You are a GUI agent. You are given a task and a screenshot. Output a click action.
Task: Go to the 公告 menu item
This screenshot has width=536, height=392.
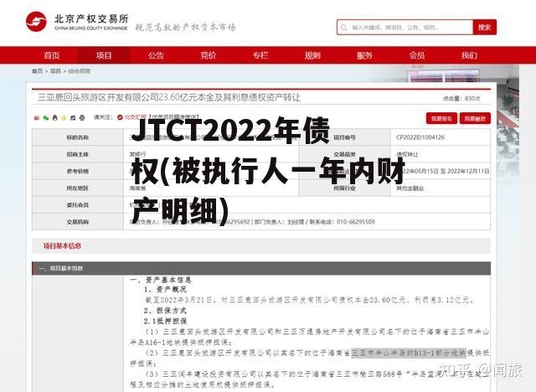[x=156, y=55]
